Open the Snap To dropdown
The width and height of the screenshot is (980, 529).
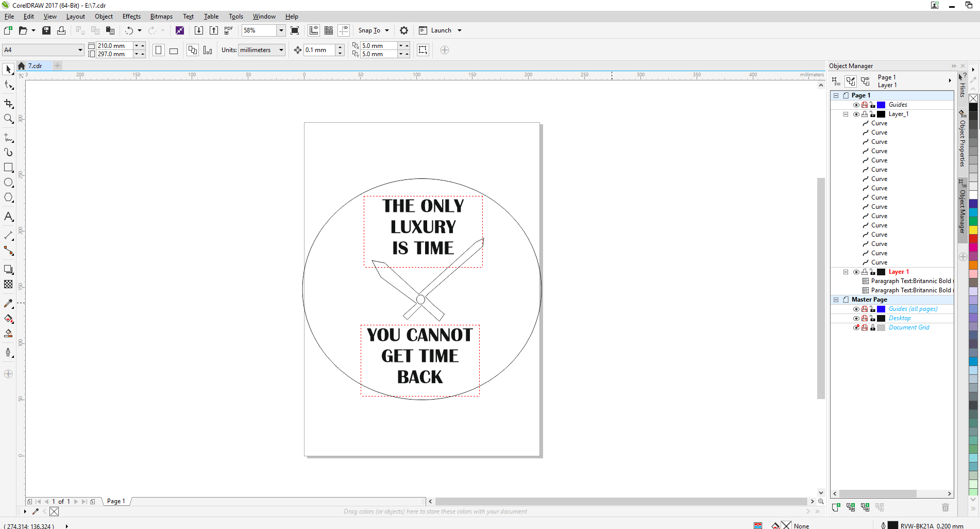(x=386, y=30)
